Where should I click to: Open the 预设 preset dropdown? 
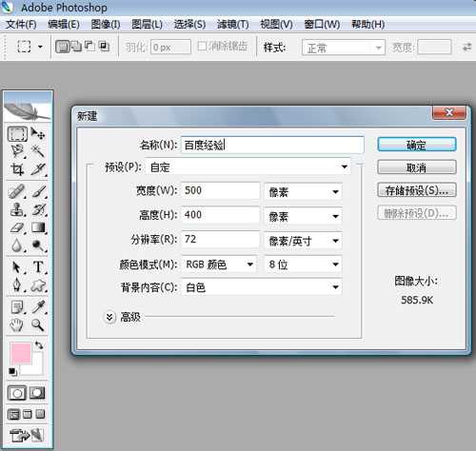click(248, 167)
